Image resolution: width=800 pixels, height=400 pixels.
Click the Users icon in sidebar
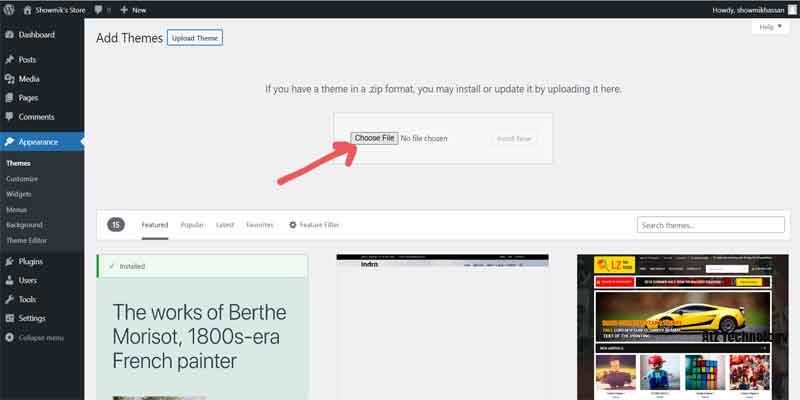pos(9,280)
